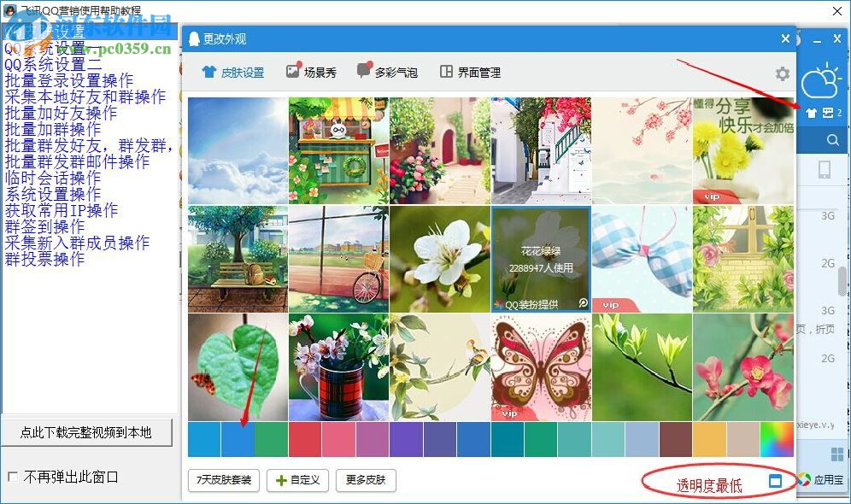Open 应用宝 in QQ panel
Screen dimensions: 851x504
click(x=820, y=479)
